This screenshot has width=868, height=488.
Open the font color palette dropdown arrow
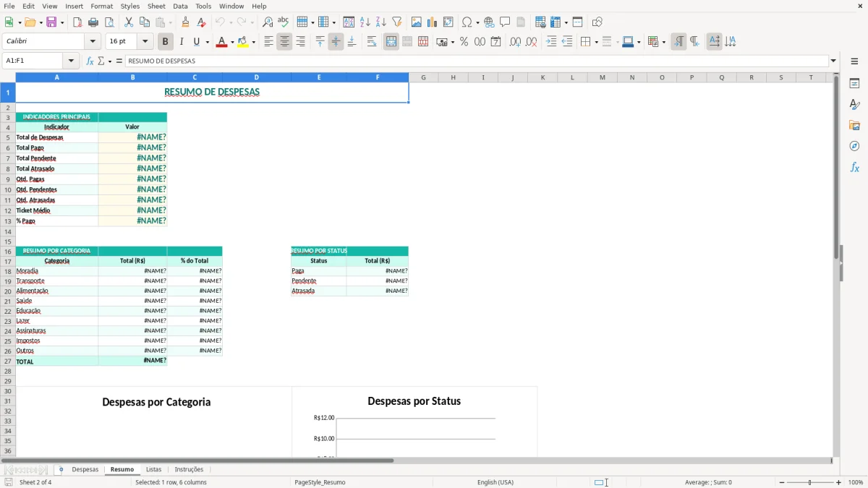[232, 42]
